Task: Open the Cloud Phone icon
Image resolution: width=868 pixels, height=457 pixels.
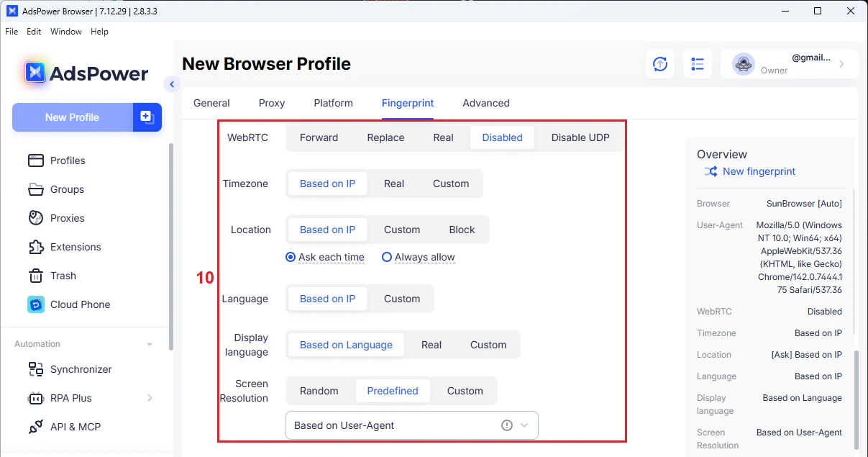Action: [36, 304]
